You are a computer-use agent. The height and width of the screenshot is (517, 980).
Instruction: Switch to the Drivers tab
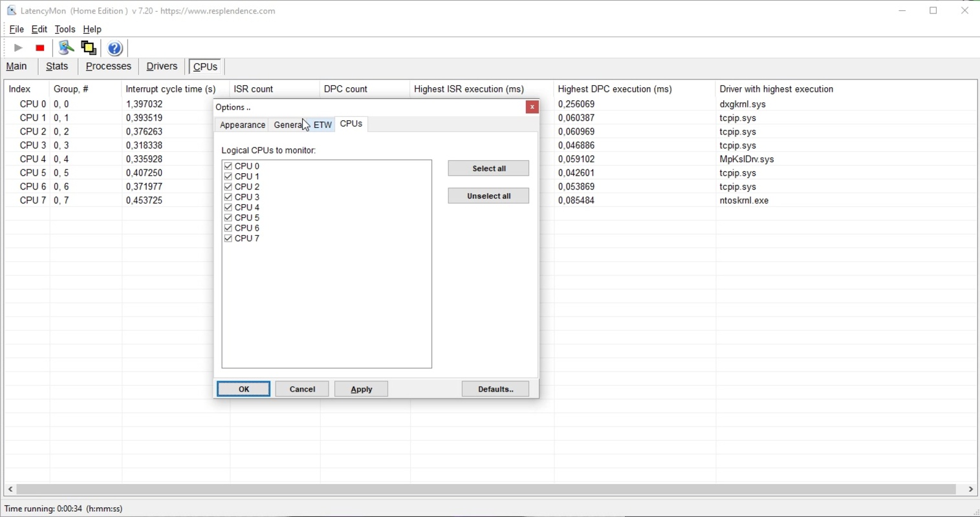161,66
